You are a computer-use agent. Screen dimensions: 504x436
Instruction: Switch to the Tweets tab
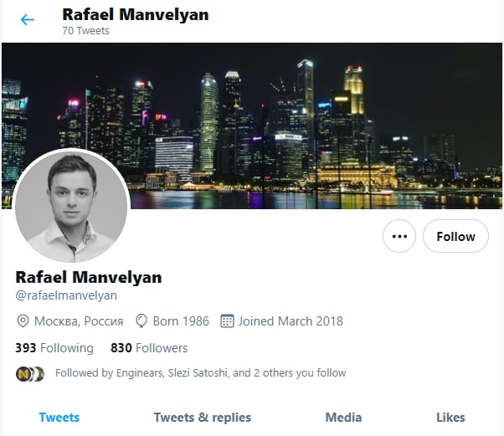59,418
